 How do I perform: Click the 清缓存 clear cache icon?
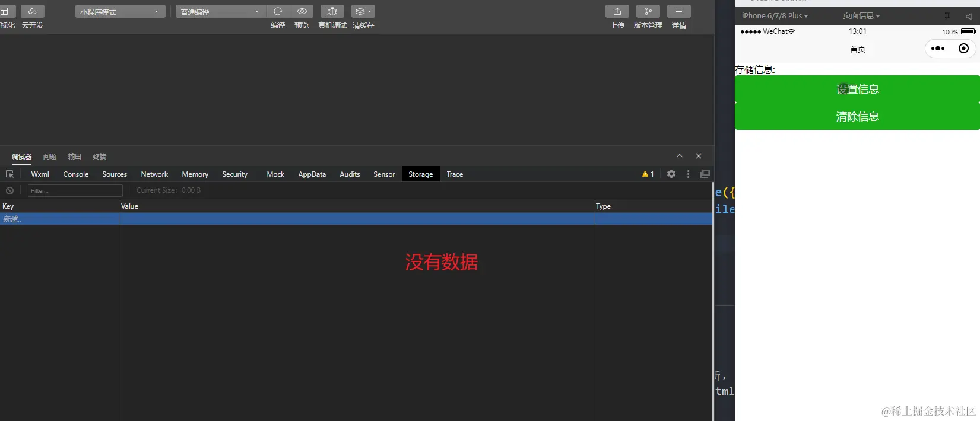(363, 11)
